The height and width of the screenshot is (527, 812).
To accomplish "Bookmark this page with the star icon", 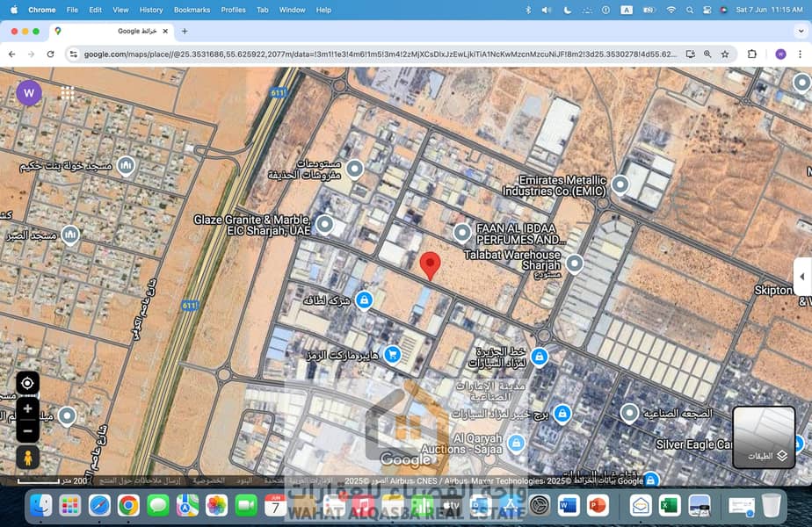I will click(x=725, y=54).
